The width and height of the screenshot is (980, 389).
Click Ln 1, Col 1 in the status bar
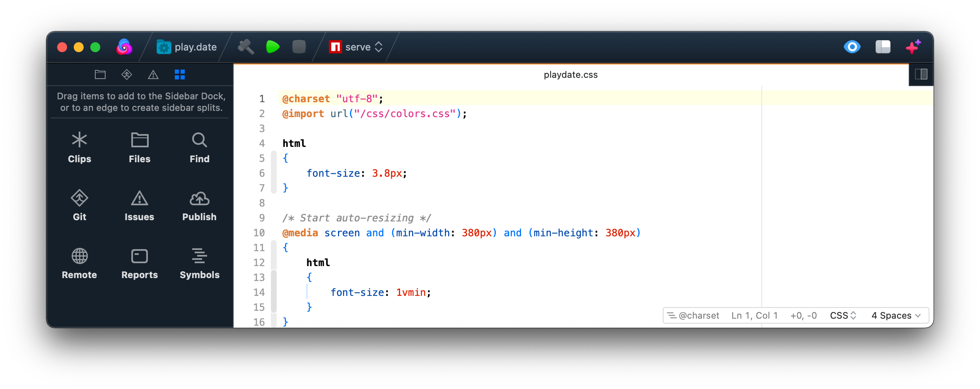(x=754, y=315)
